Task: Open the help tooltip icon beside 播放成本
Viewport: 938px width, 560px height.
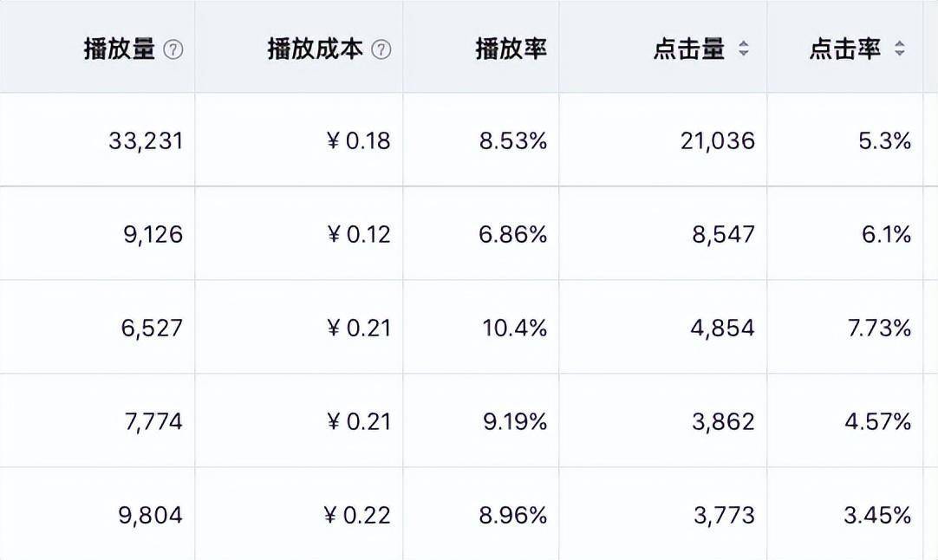Action: [x=381, y=49]
